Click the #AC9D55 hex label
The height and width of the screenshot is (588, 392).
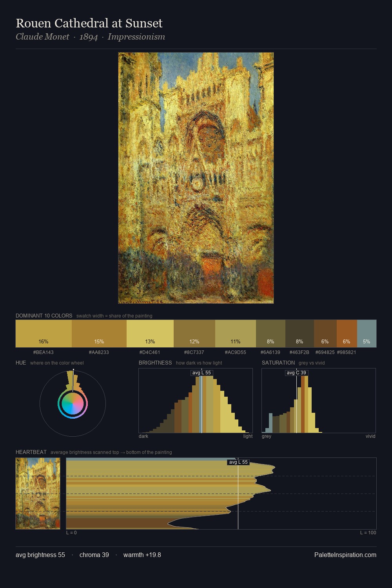point(236,352)
